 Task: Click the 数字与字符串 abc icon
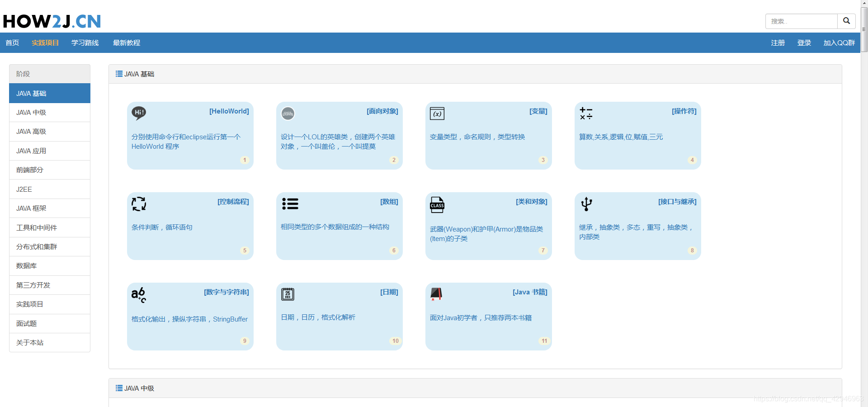(139, 295)
